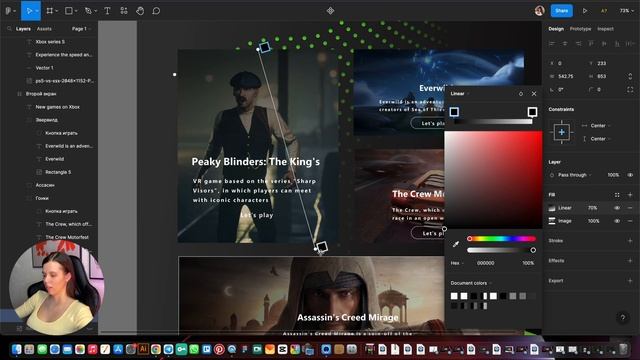
Task: Align left icon in Design panel
Action: pyautogui.click(x=552, y=44)
